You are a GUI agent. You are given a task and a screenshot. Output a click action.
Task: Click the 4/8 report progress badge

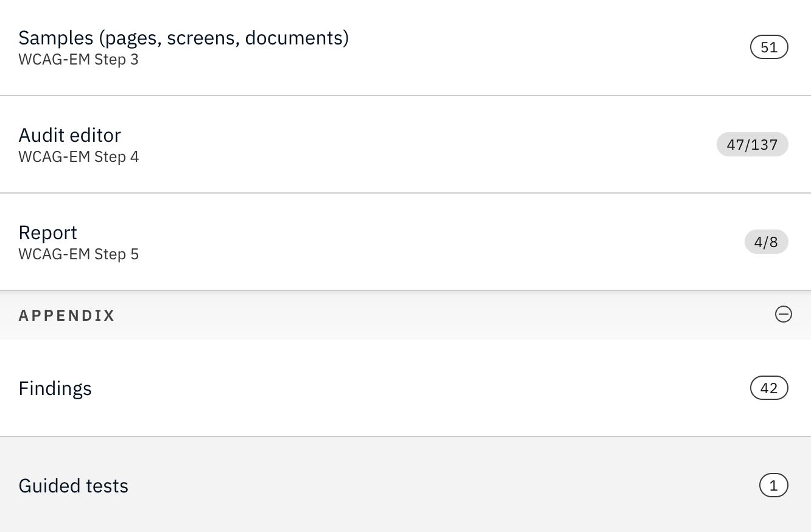pos(766,242)
